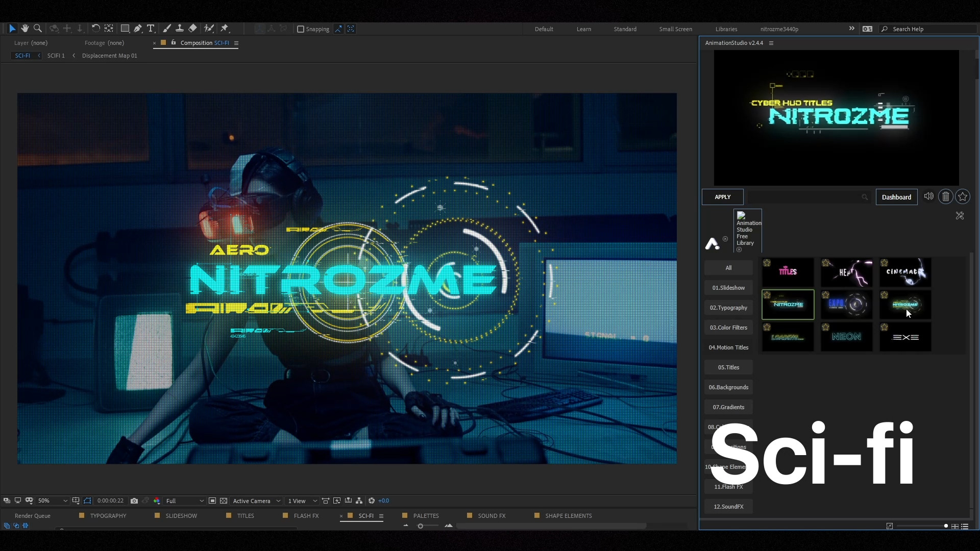The image size is (980, 551).
Task: Open the timeline button in viewer footer
Action: tap(348, 500)
